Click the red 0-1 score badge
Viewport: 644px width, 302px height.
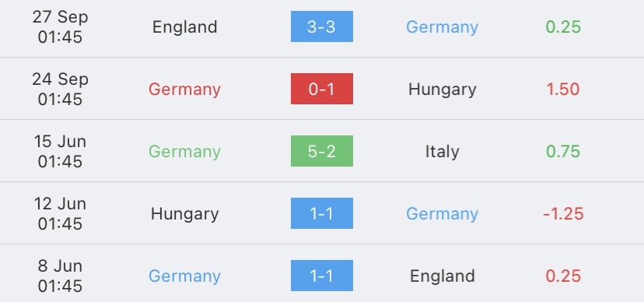(321, 89)
